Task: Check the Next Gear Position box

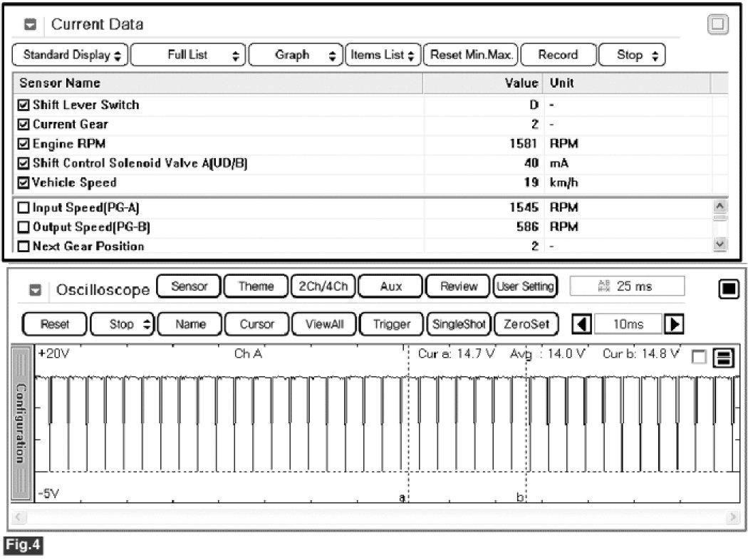Action: pyautogui.click(x=24, y=247)
